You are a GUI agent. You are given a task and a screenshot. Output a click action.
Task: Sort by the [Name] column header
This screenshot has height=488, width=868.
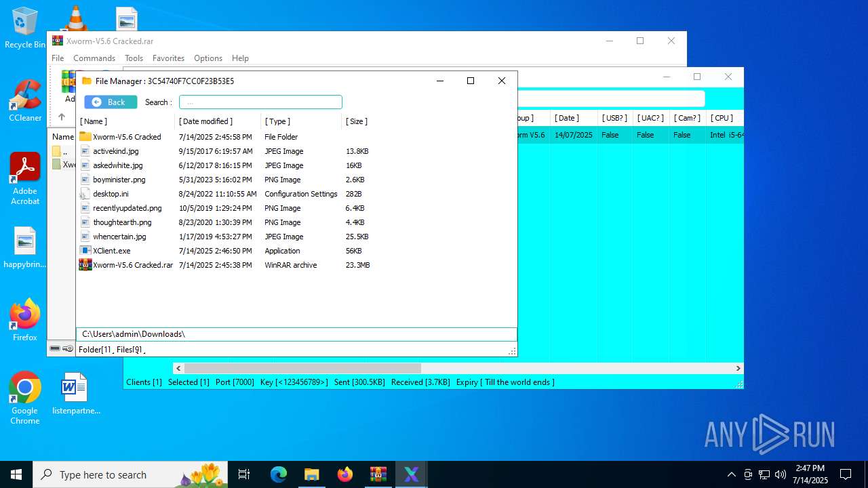(94, 121)
